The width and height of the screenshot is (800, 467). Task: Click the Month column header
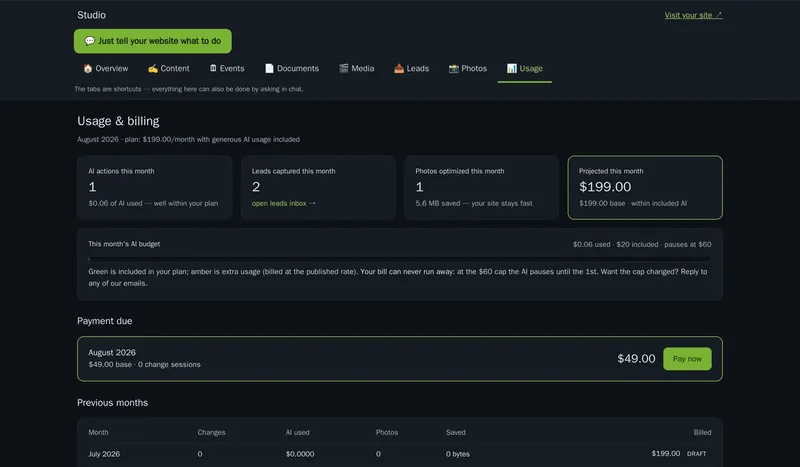(98, 432)
